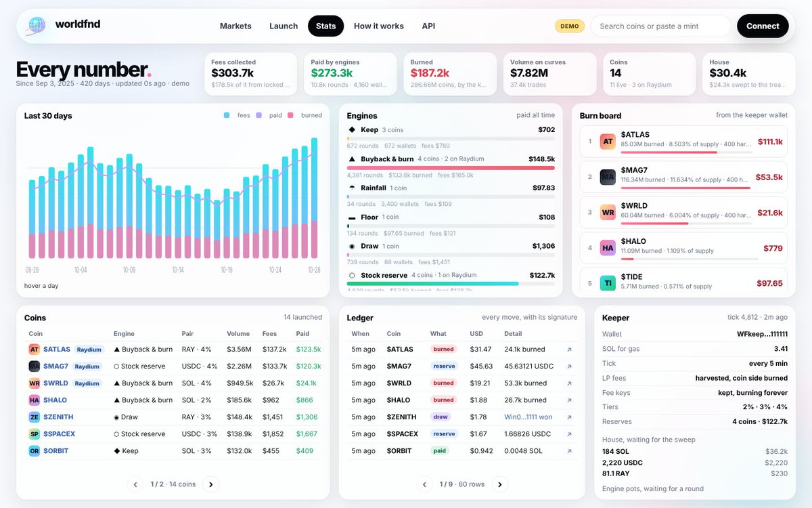Click the Buyback & burn engine progress bar
Viewport: 812px width, 508px height.
tap(451, 167)
